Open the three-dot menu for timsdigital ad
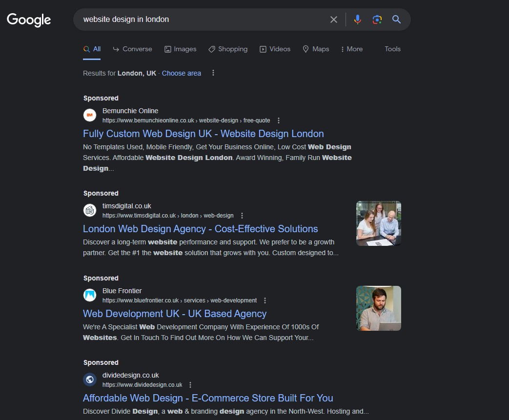509x420 pixels. click(242, 216)
